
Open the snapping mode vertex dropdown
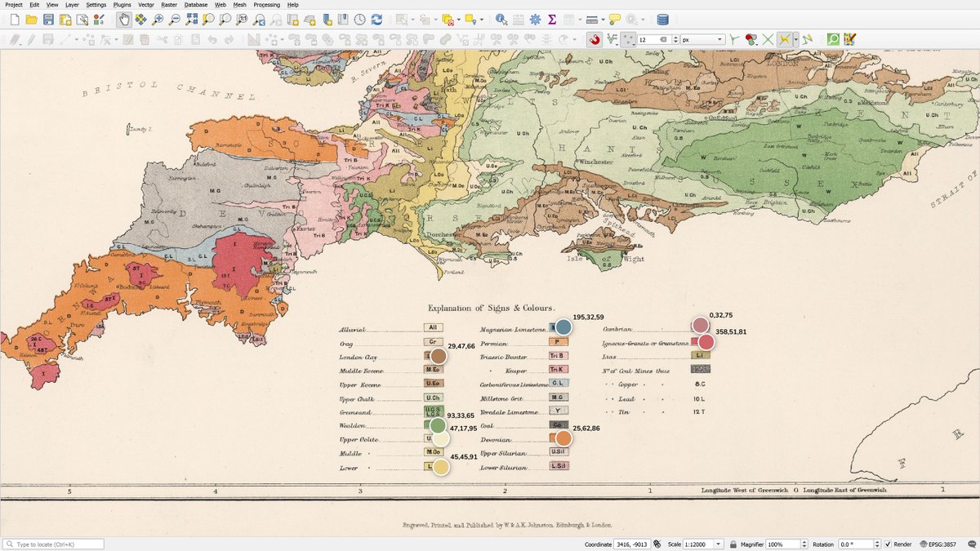pyautogui.click(x=629, y=39)
